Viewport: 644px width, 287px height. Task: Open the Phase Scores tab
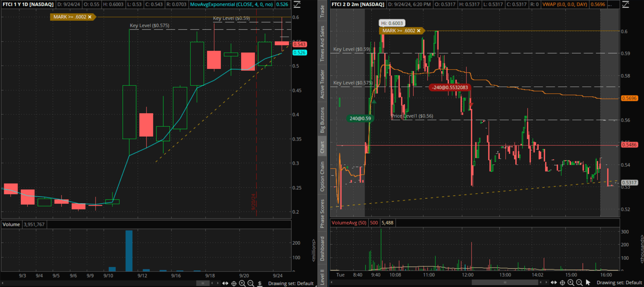[322, 214]
